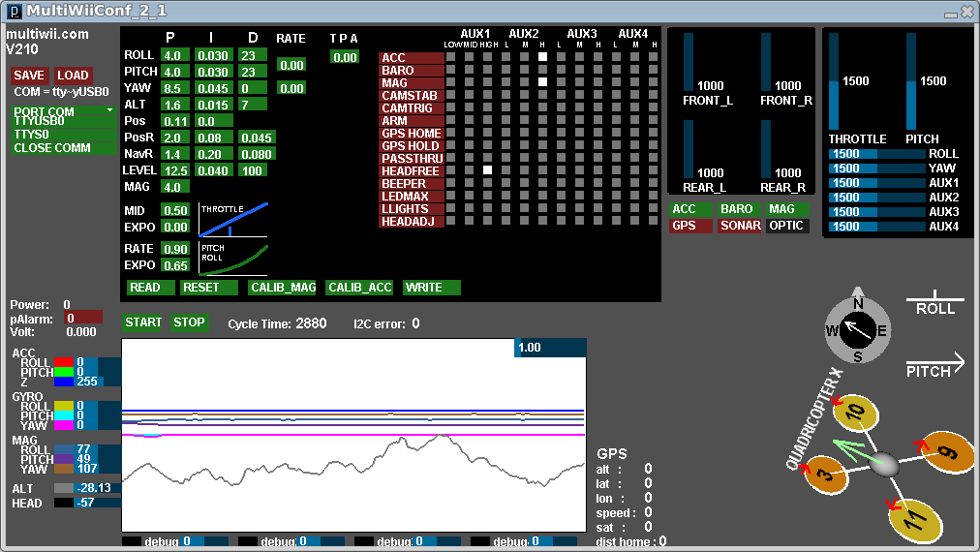Screen dimensions: 980x552
Task: Toggle the red ACC ROLL graph swatch
Action: click(x=64, y=363)
